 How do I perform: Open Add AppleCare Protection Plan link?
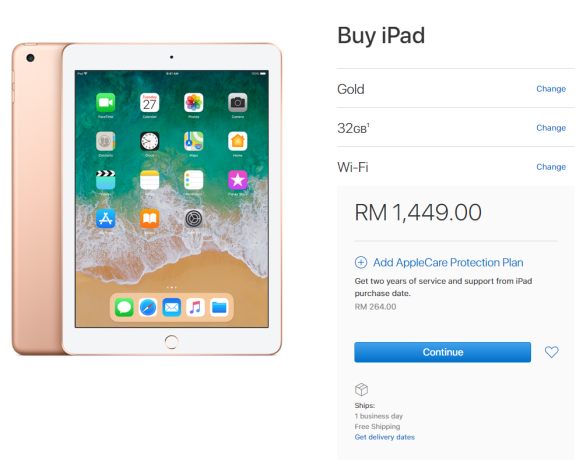[x=448, y=262]
